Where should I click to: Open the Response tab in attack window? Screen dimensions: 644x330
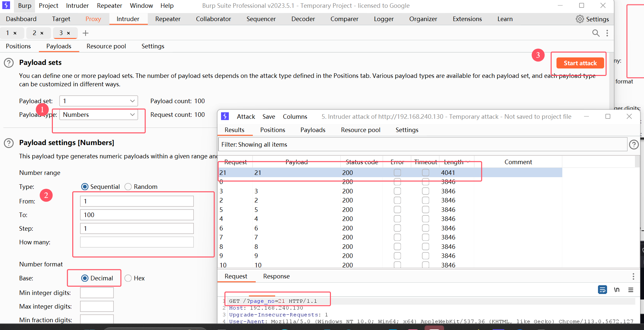point(276,276)
